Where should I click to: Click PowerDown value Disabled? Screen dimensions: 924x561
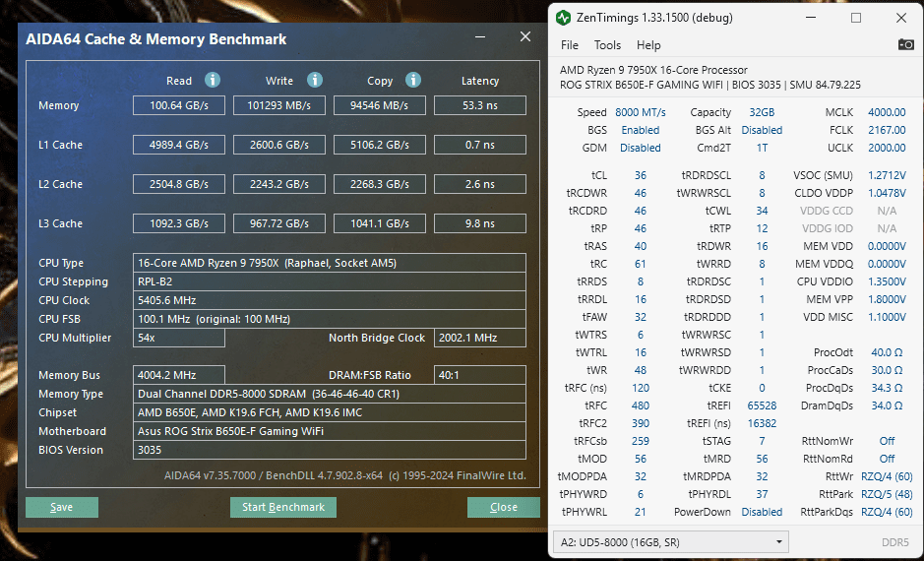tap(762, 512)
